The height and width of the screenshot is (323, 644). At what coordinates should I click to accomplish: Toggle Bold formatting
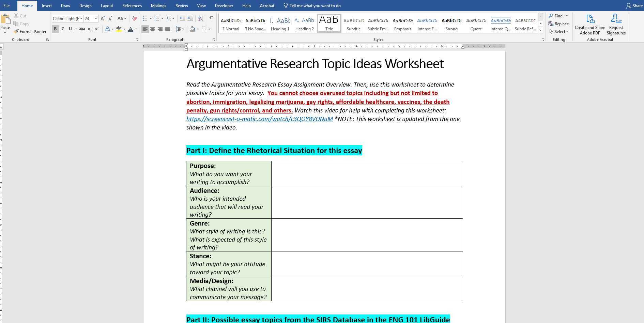(55, 29)
